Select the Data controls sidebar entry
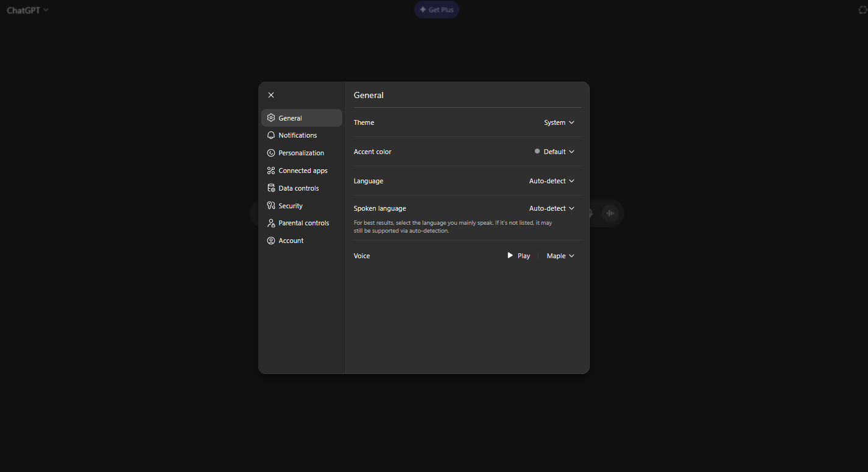Screen dimensions: 868x472 pyautogui.click(x=298, y=188)
